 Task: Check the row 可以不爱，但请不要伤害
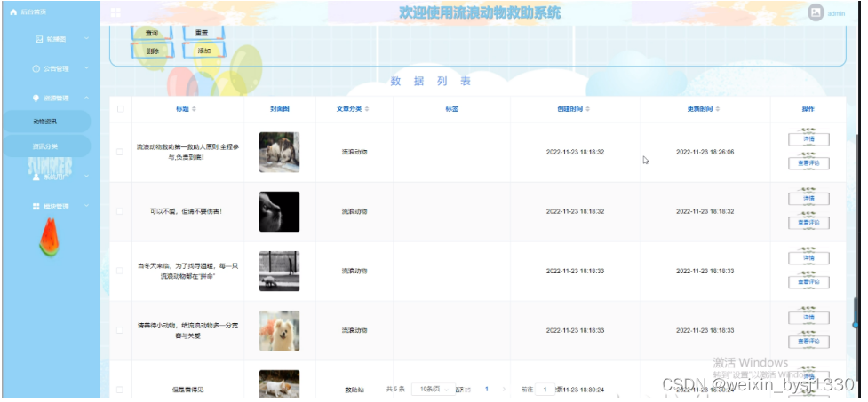pos(120,211)
